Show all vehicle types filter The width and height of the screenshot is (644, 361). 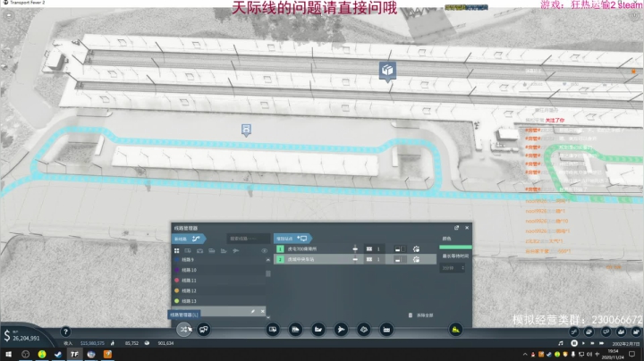pos(176,251)
